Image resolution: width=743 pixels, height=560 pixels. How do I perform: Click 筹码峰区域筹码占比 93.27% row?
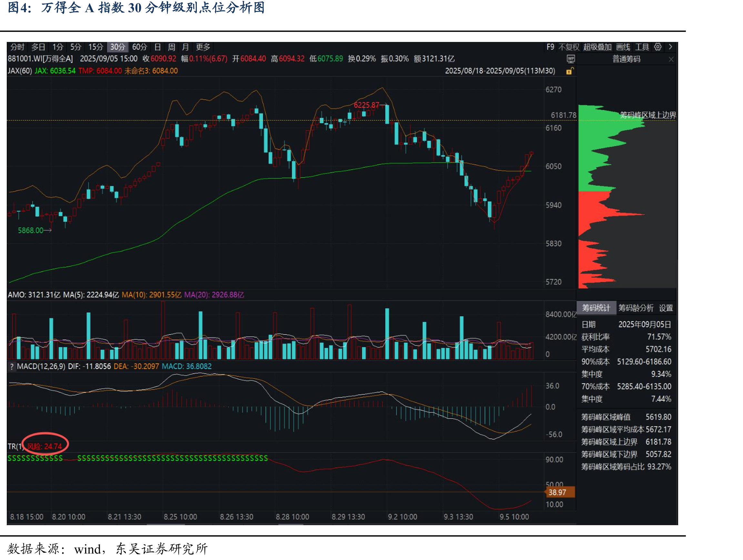click(x=626, y=467)
